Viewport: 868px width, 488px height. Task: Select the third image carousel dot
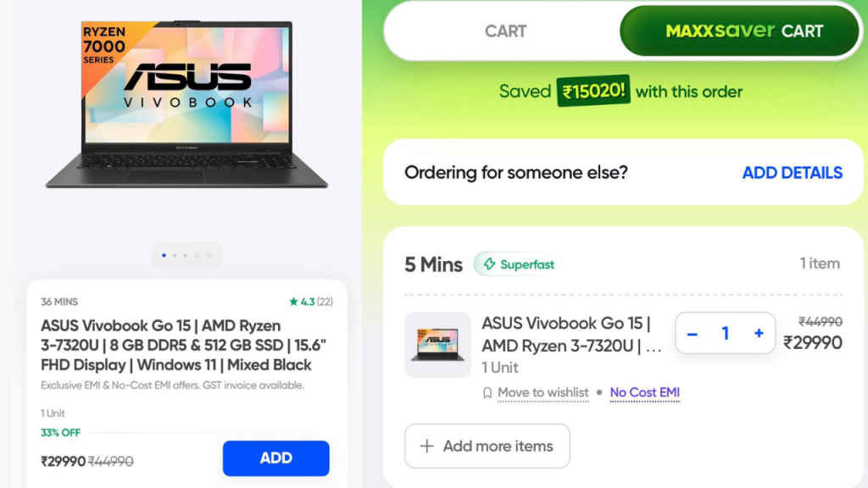click(x=186, y=255)
